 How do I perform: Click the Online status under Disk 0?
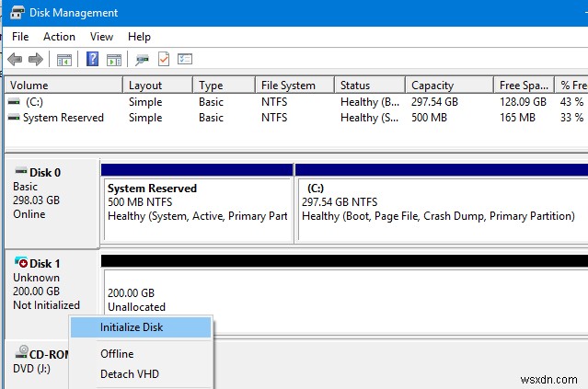tap(29, 214)
